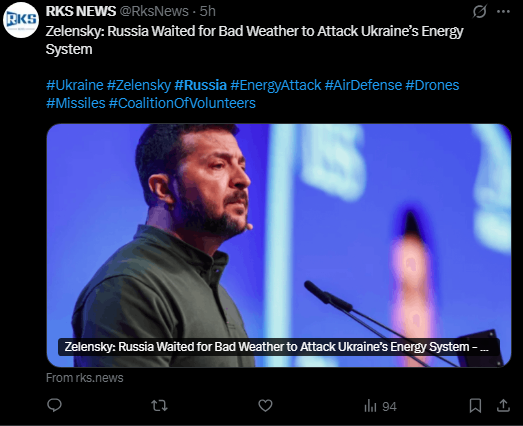Select the bold #Russia hashtag
The height and width of the screenshot is (426, 523).
click(200, 85)
